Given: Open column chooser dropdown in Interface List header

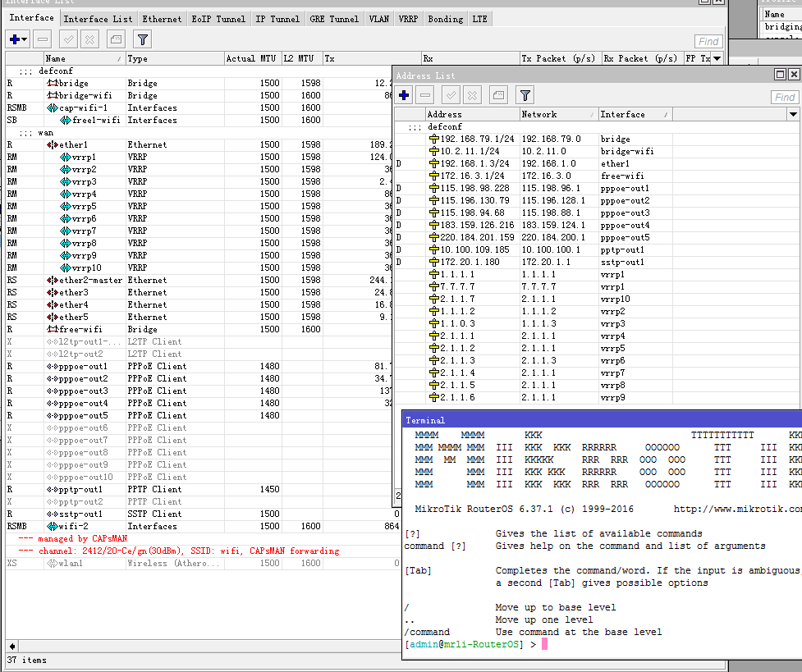Looking at the screenshot, I should 717,58.
